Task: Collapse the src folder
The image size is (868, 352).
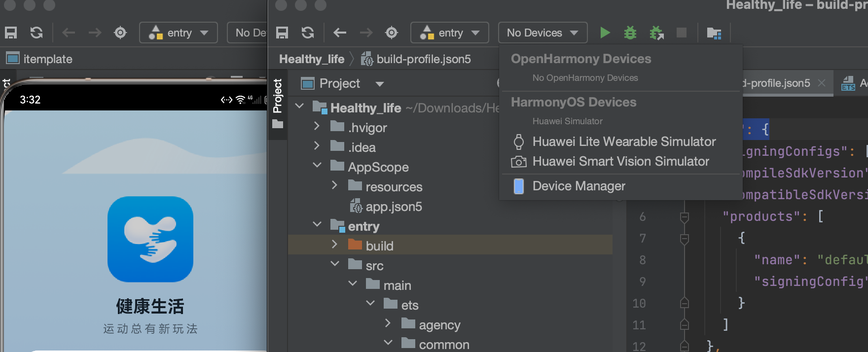Action: point(335,264)
